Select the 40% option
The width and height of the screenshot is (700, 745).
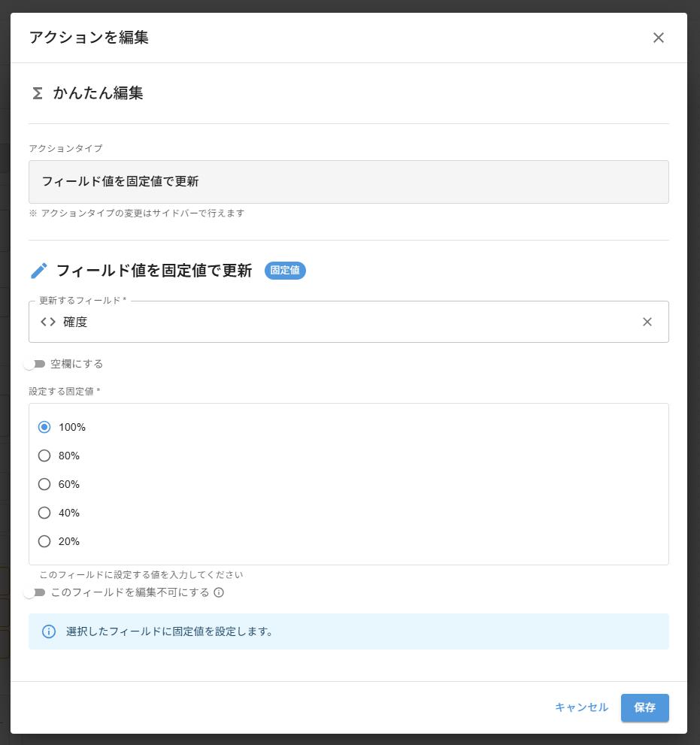coord(44,513)
